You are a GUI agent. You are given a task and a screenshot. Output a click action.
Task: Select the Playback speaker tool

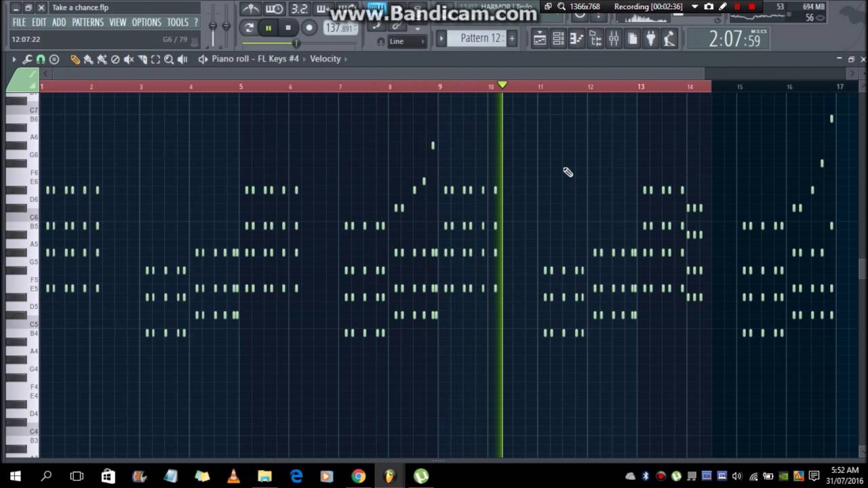[182, 59]
